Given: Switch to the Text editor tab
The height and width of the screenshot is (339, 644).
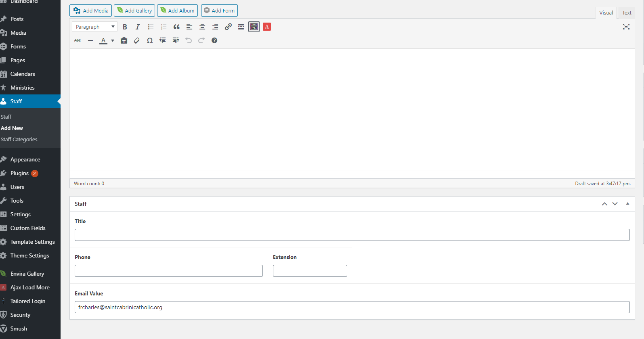Looking at the screenshot, I should (626, 13).
